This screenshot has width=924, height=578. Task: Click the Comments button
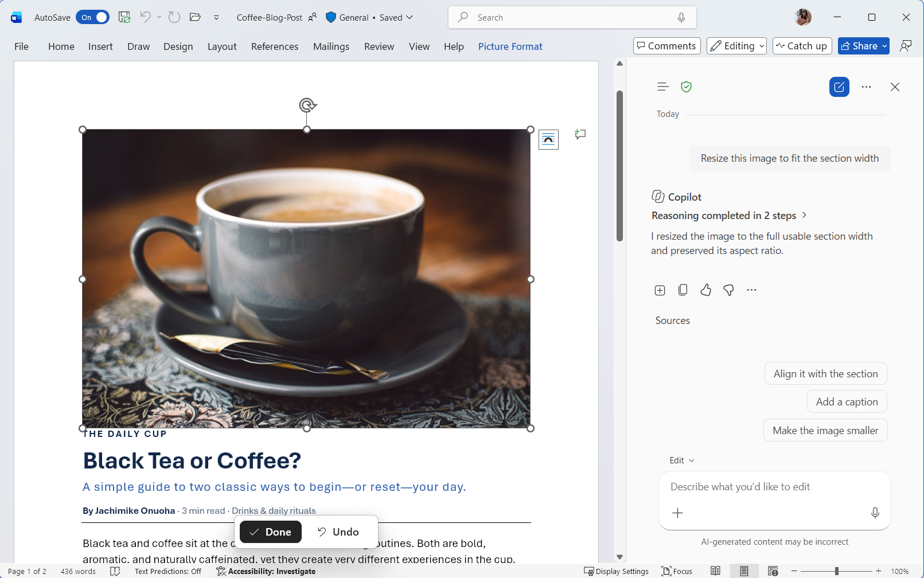[x=666, y=46]
